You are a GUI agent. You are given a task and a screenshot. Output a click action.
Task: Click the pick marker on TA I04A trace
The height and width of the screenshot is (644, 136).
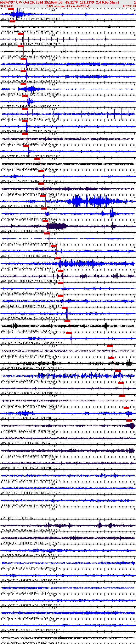tap(129, 421)
